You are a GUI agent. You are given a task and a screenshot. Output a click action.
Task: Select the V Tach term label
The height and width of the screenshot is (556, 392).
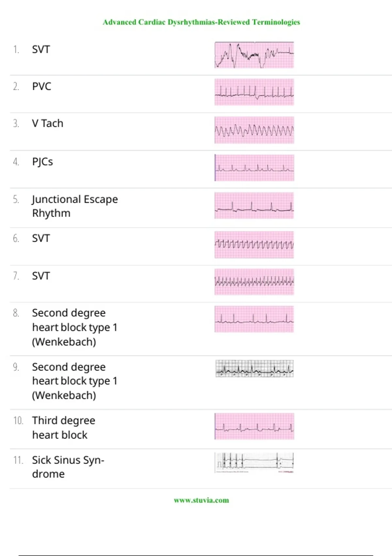click(47, 124)
